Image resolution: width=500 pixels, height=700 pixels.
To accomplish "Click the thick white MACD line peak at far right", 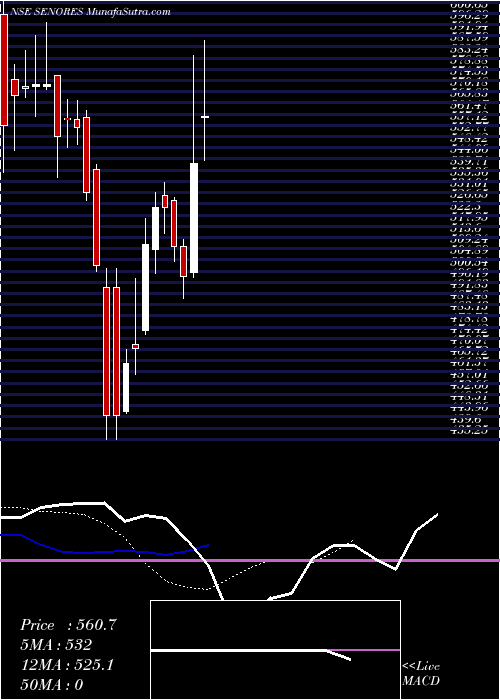I will tap(437, 515).
